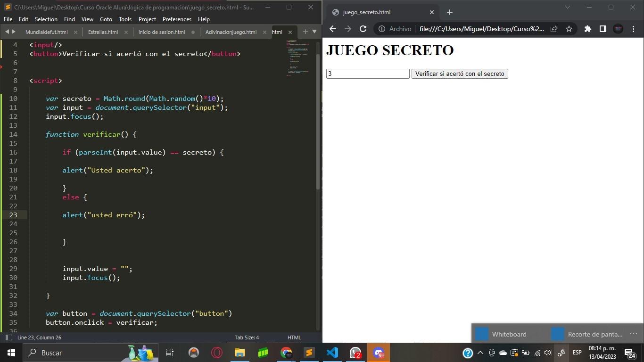Open the Windows Start menu
This screenshot has height=362, width=644.
[11, 353]
